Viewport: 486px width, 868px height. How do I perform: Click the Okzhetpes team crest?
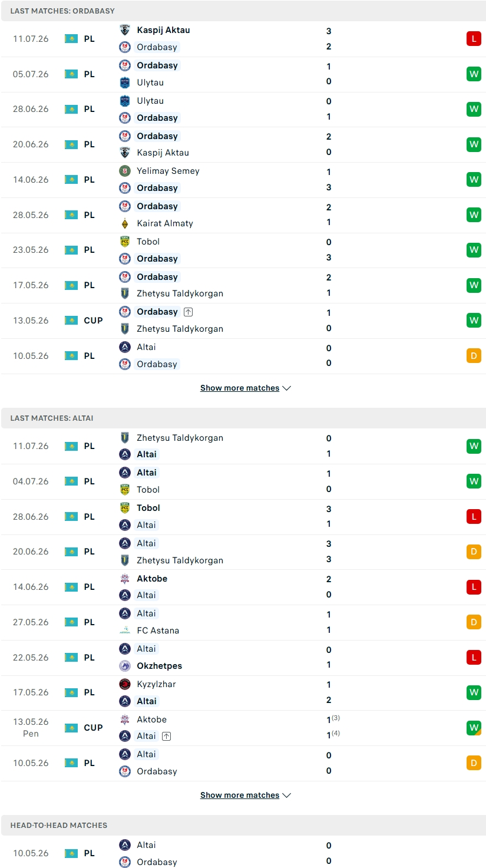[x=125, y=666]
